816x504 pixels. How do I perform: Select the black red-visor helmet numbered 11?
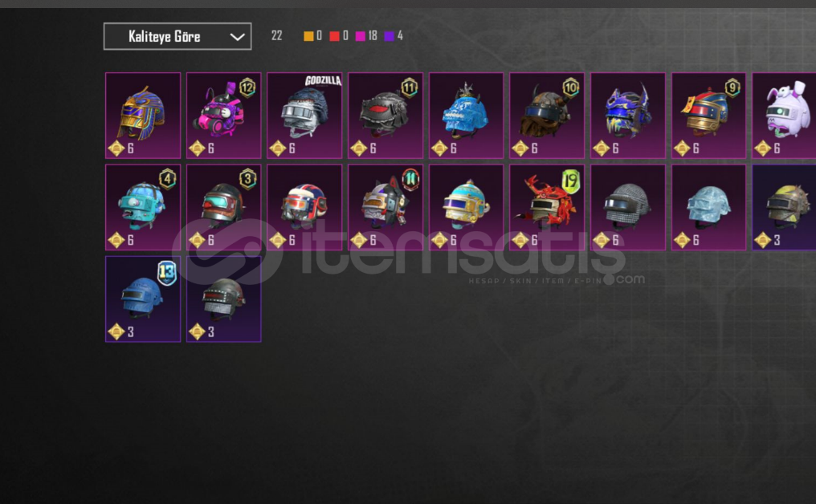385,116
